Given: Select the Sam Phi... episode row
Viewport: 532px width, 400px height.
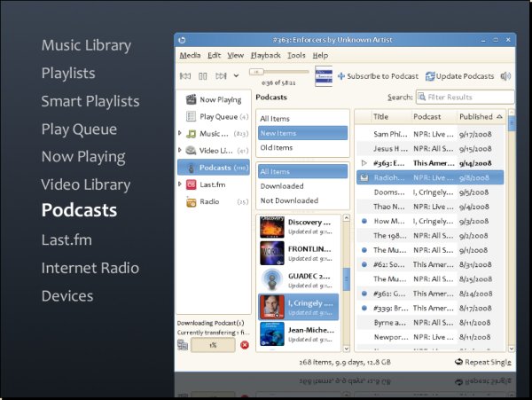Looking at the screenshot, I should point(430,134).
